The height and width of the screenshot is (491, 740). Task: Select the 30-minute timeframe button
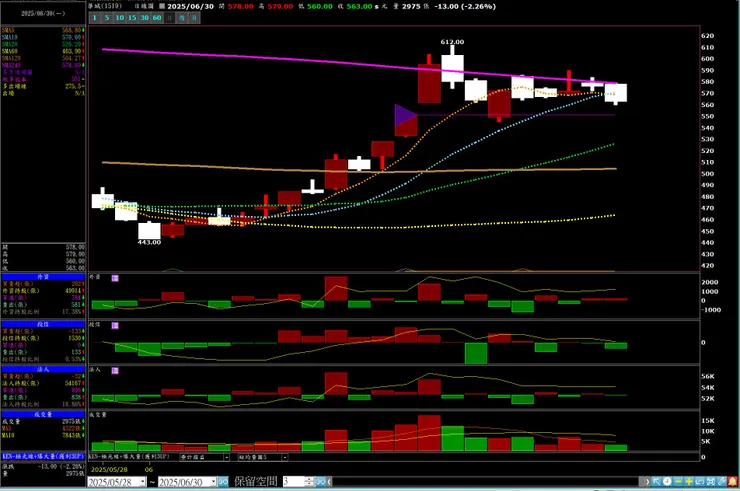pyautogui.click(x=144, y=18)
